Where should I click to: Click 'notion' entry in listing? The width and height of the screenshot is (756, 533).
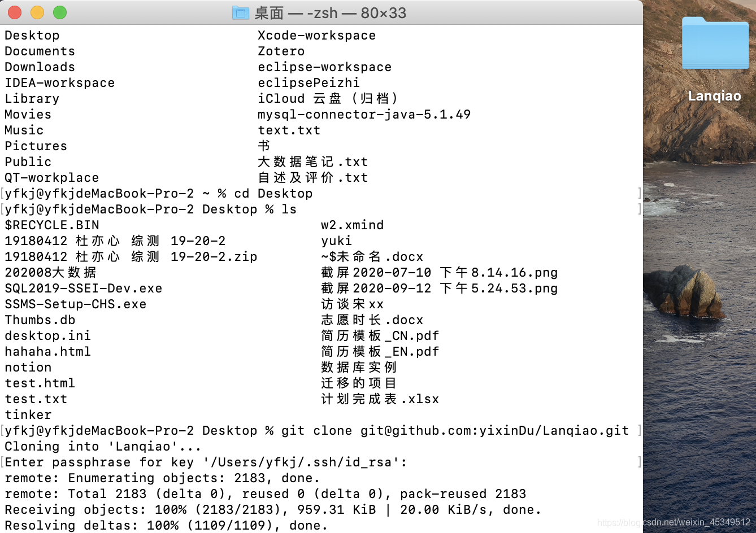click(28, 367)
